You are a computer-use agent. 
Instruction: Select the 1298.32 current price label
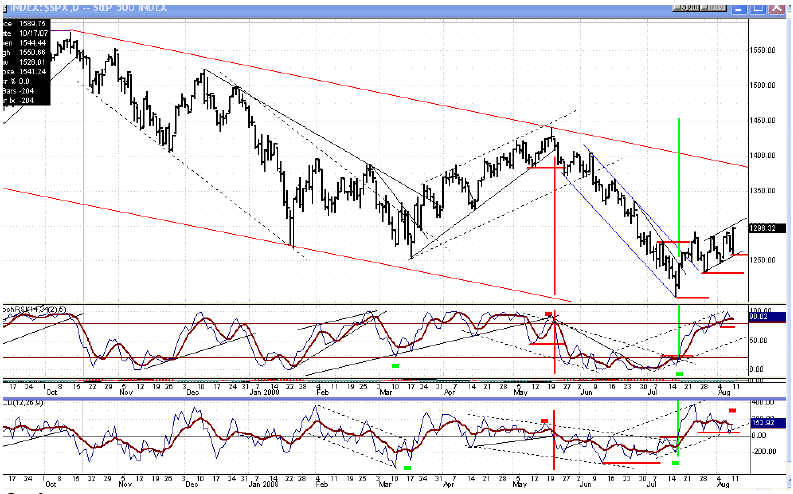tap(762, 227)
